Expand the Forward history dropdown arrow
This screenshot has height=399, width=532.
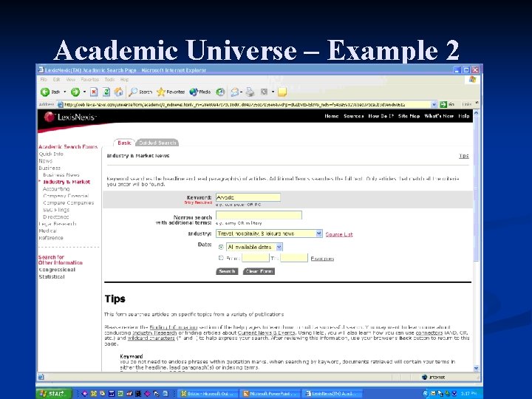tap(84, 92)
